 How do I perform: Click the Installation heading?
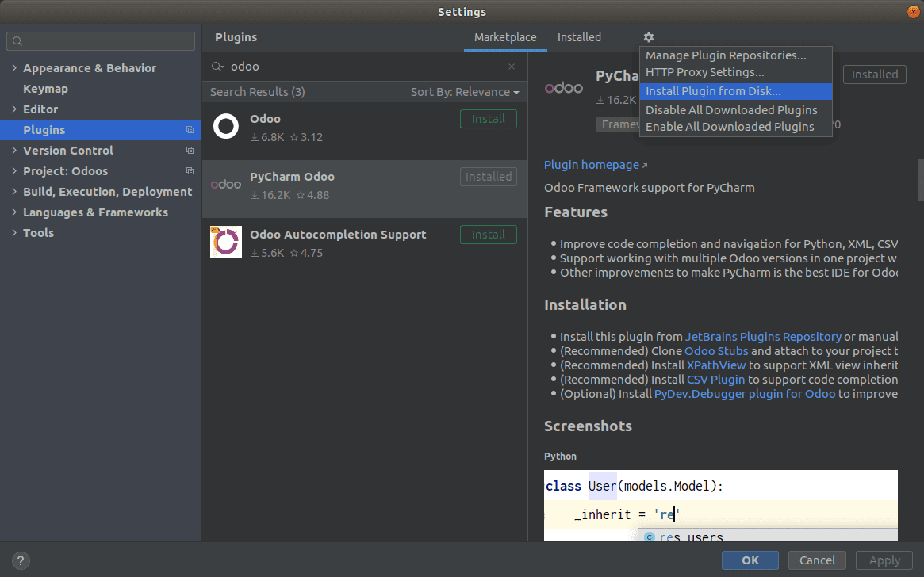coord(585,305)
